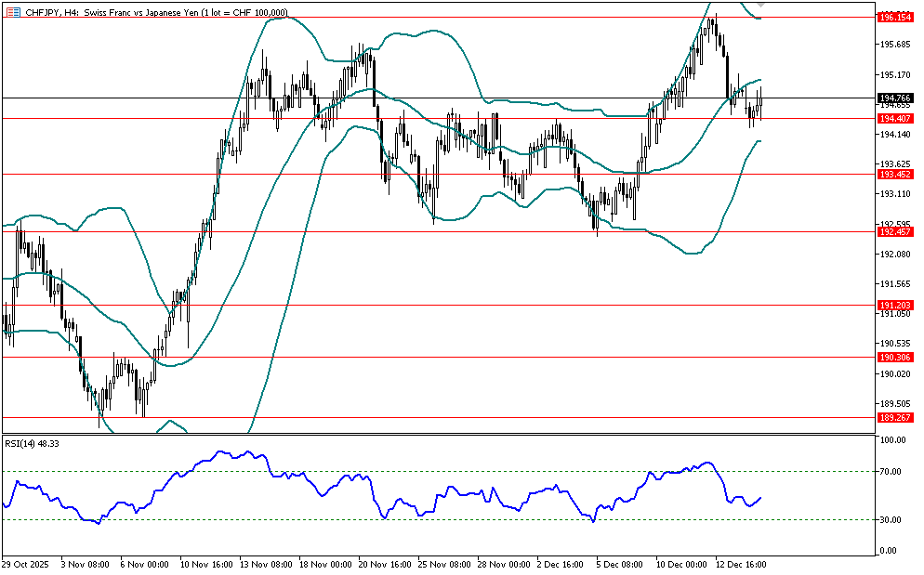The image size is (924, 575).
Task: Click the current price label 194.766
Action: [896, 98]
